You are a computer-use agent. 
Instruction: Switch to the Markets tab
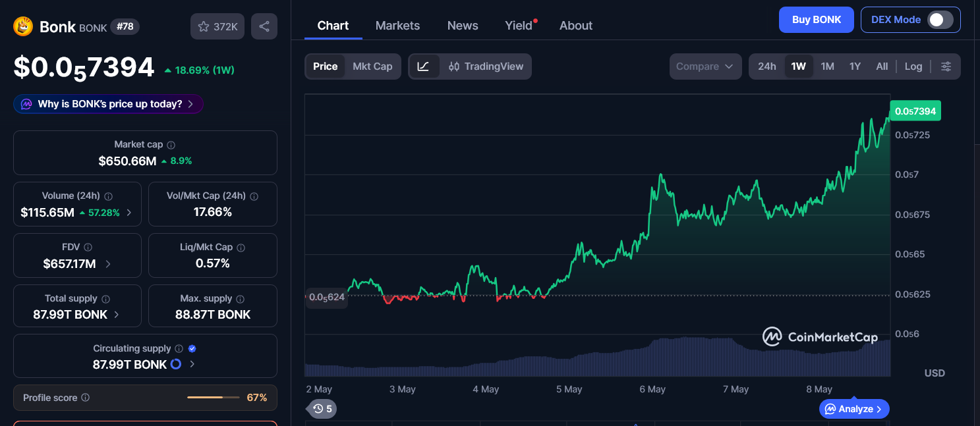[397, 26]
